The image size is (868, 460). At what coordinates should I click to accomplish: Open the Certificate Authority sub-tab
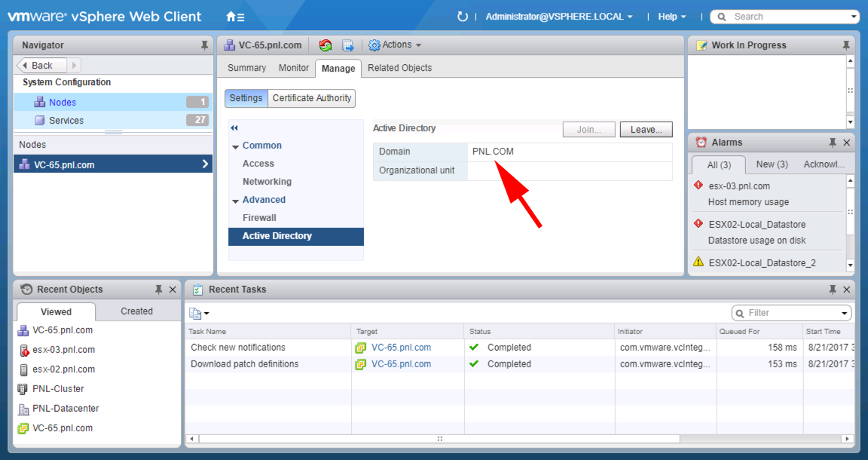point(312,98)
